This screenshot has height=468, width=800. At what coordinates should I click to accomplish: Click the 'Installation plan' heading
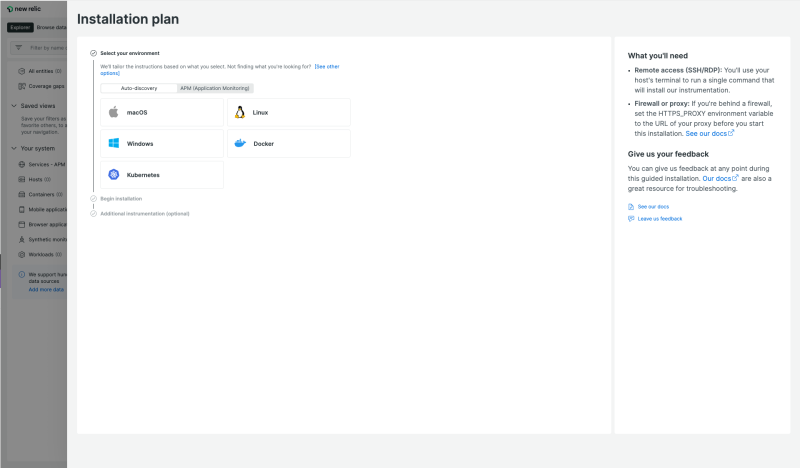click(x=128, y=19)
